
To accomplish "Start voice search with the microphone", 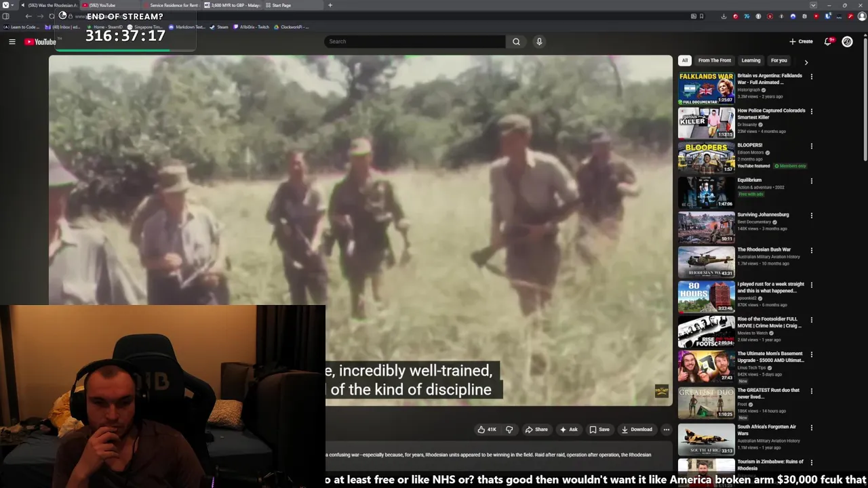I will pos(539,41).
